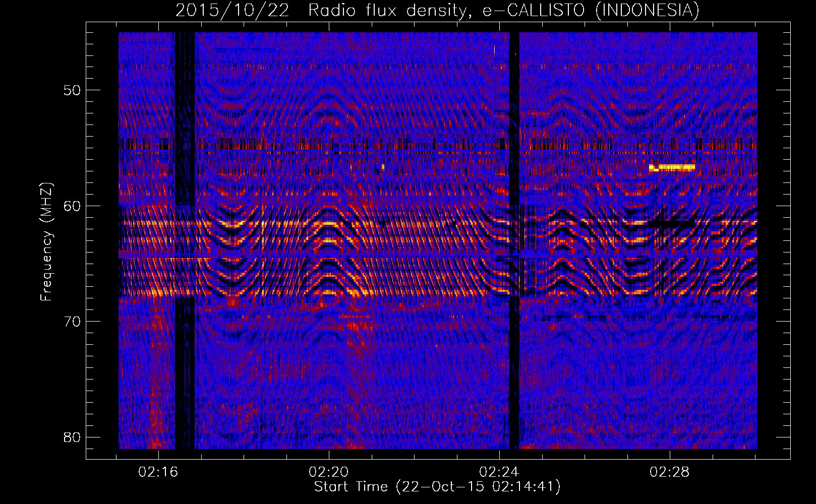The height and width of the screenshot is (504, 816).
Task: Click the wide black data gap after 02:16
Action: point(185,240)
